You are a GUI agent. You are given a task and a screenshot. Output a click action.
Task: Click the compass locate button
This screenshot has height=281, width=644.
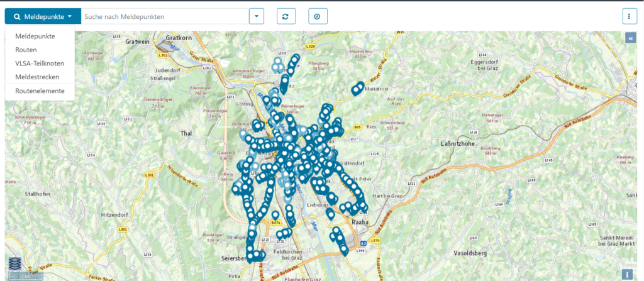click(x=318, y=16)
